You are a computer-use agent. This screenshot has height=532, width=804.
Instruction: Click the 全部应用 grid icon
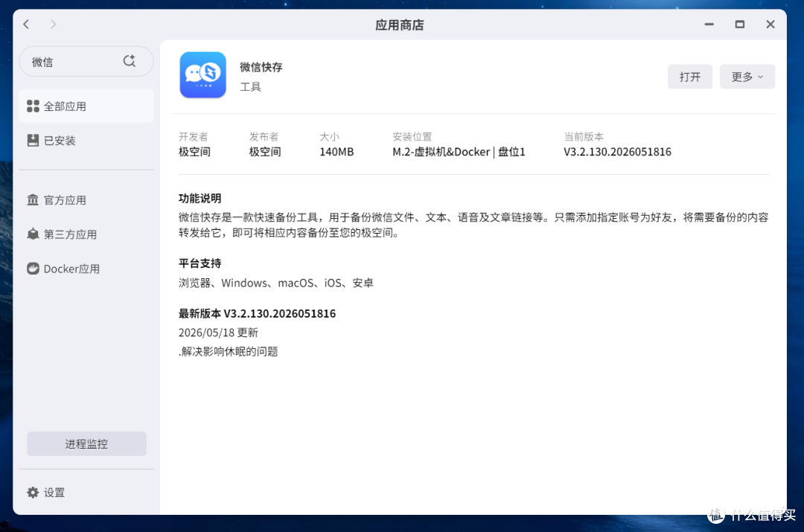click(33, 106)
